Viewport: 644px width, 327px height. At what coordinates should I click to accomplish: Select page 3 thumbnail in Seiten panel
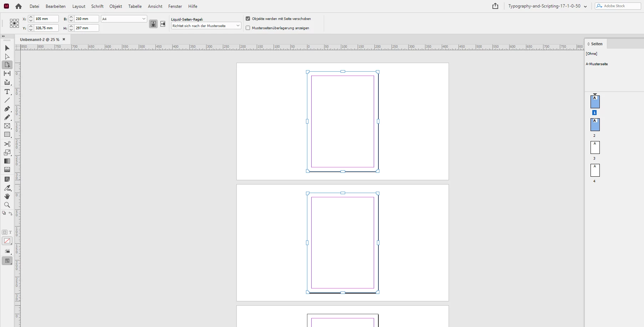coord(595,147)
